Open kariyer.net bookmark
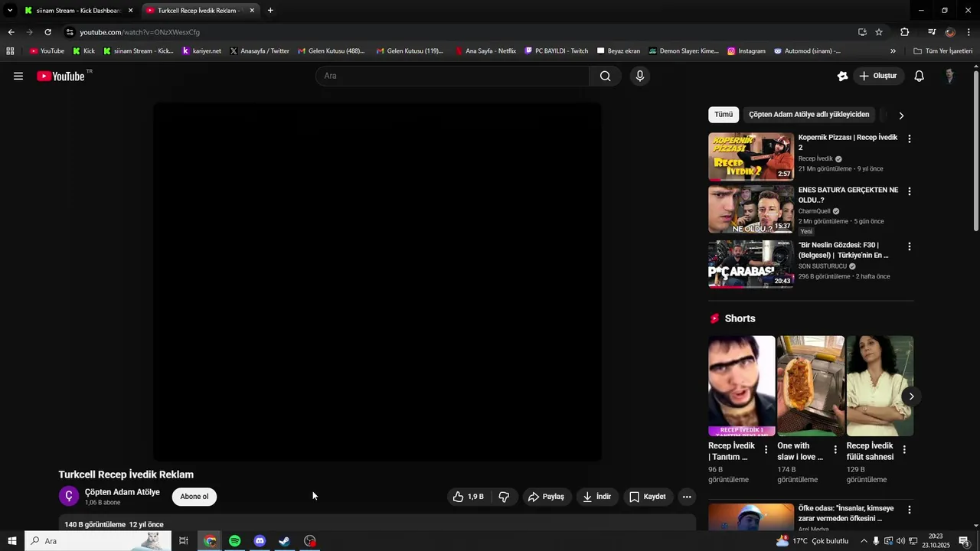Screen dimensions: 980x551 (201, 51)
